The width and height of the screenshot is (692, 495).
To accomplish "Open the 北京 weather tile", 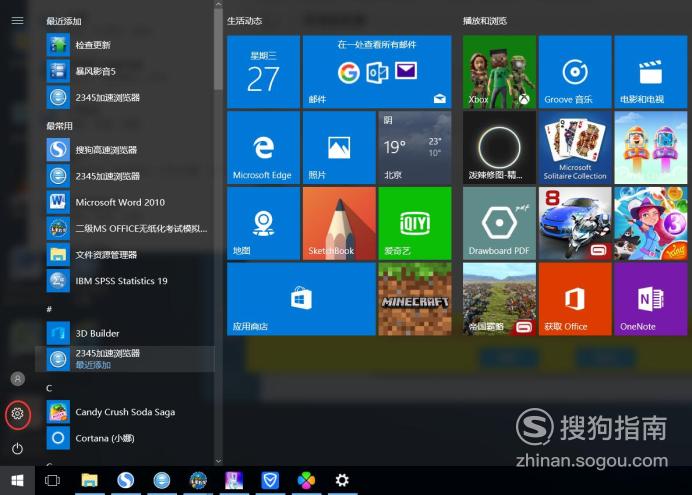I will (415, 147).
